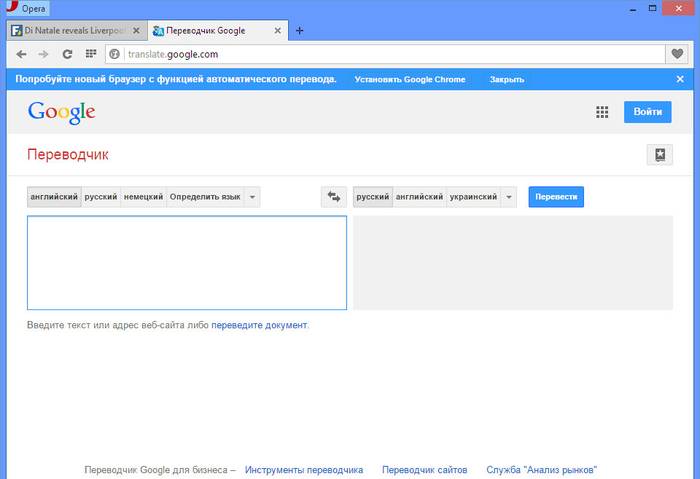Expand the target language dropdown arrow
The width and height of the screenshot is (700, 479).
510,197
